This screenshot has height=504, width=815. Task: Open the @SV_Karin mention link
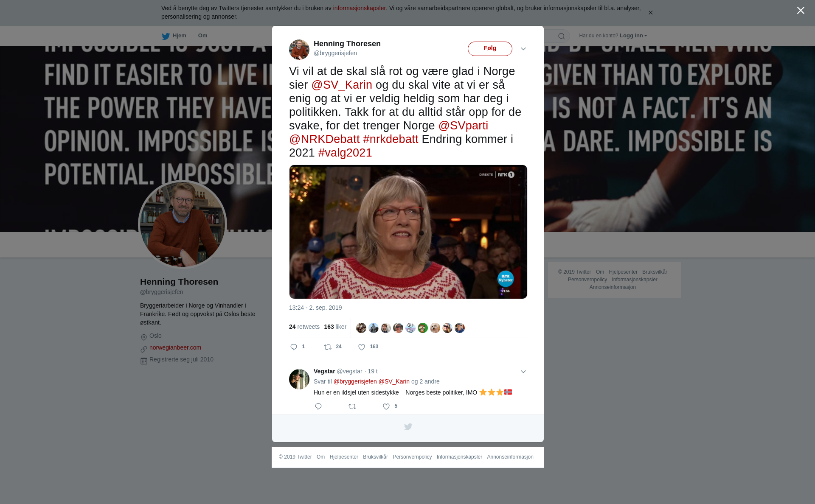342,85
